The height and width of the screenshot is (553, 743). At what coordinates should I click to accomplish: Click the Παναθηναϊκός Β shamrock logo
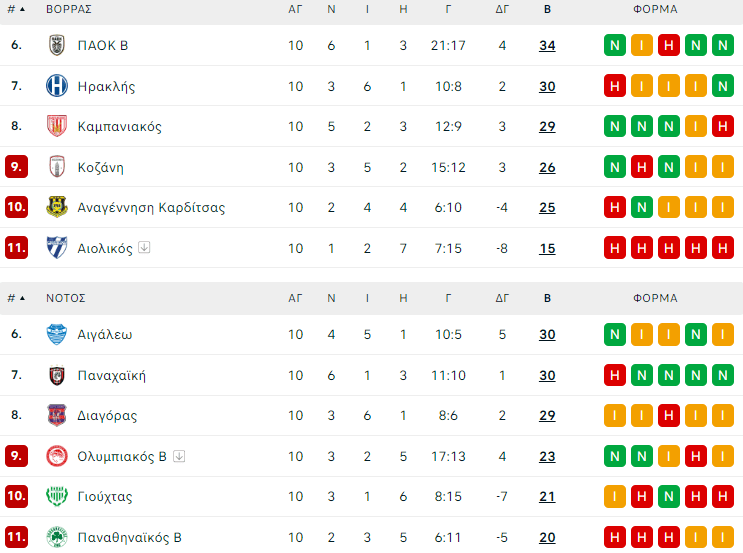tap(56, 537)
